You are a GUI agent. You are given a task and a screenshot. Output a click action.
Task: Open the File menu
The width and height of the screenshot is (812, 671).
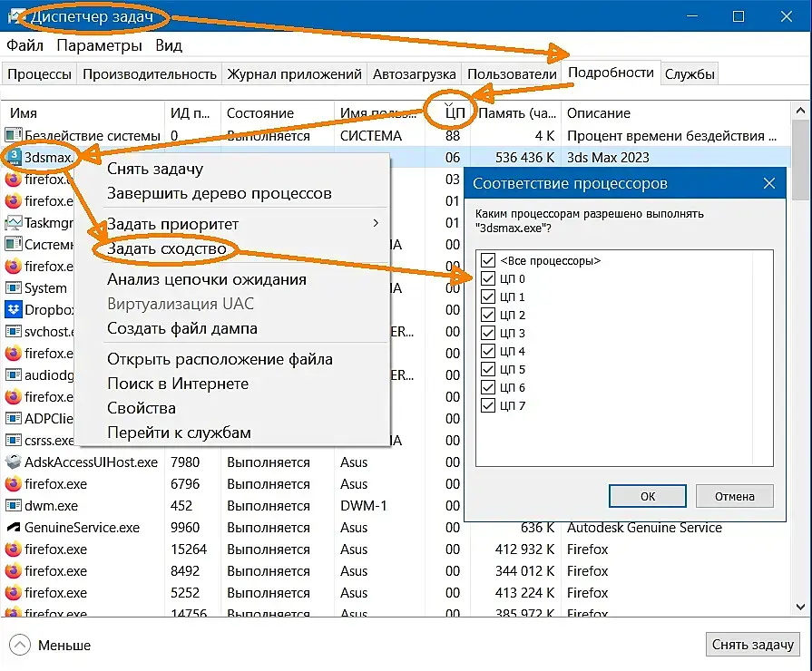[24, 45]
